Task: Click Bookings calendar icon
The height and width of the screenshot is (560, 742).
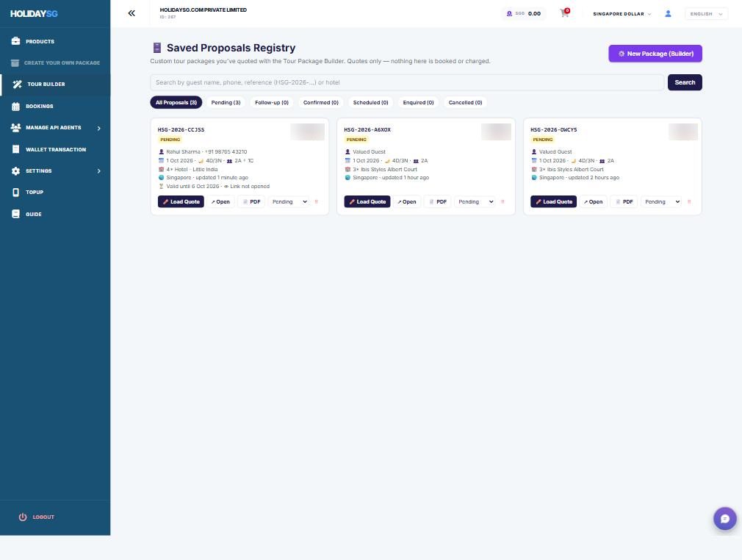Action: (x=15, y=106)
